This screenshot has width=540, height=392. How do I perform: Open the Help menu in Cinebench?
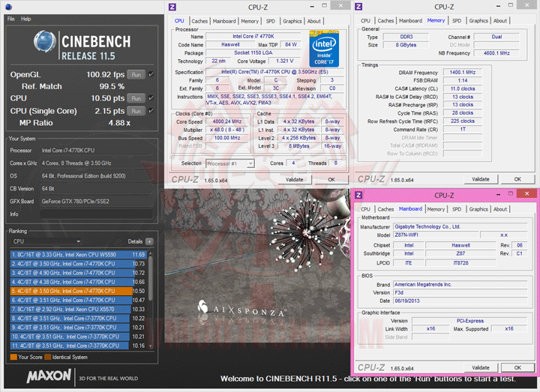tap(25, 19)
